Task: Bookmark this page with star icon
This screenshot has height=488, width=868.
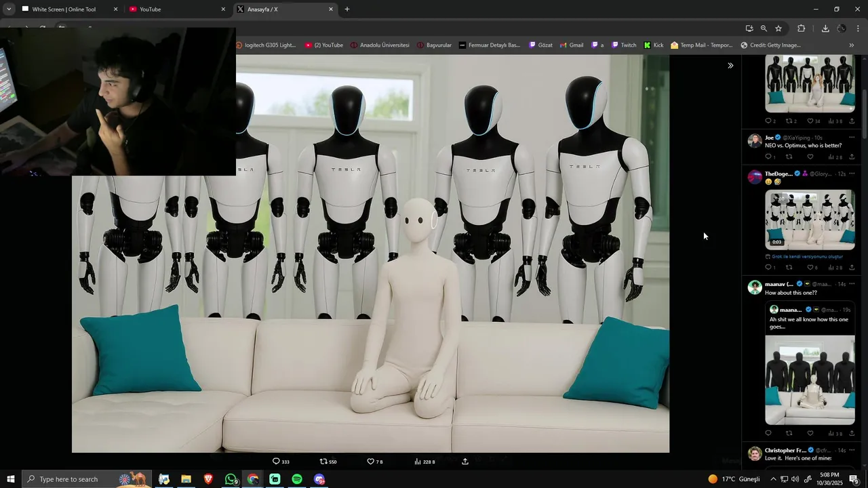Action: [x=778, y=28]
